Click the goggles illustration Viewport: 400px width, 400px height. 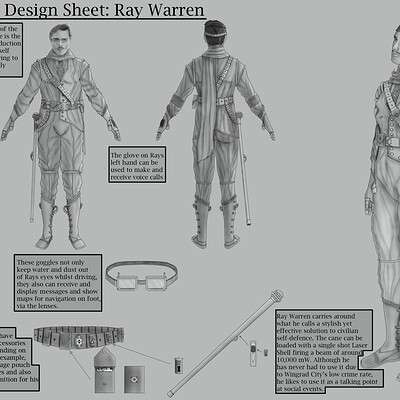coord(142,277)
